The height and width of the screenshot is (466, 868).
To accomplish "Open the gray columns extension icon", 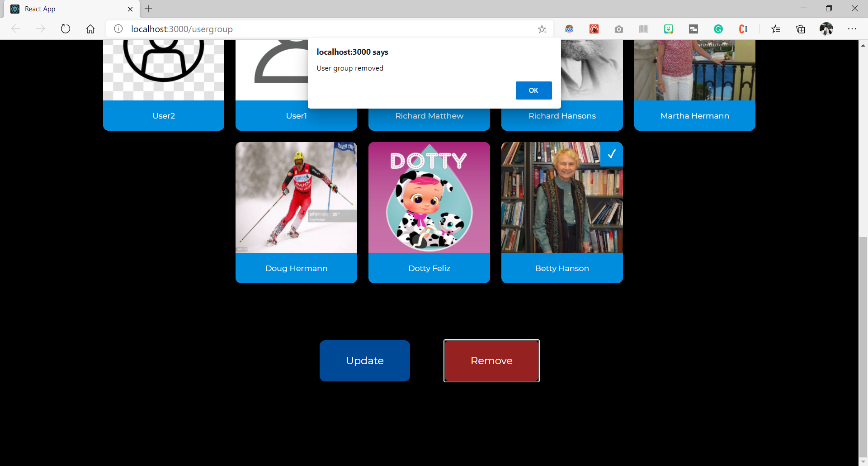I will (644, 29).
